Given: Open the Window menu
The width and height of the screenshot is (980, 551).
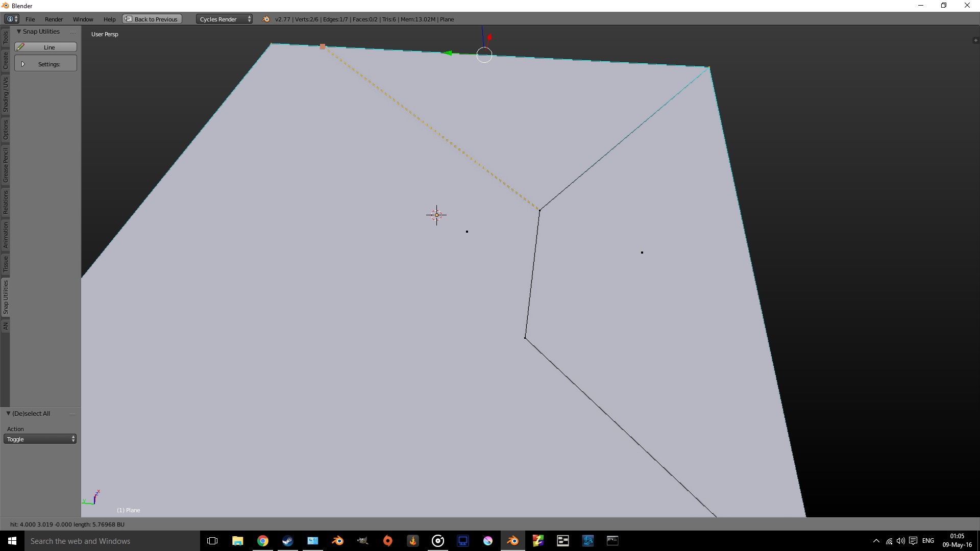Looking at the screenshot, I should point(83,19).
